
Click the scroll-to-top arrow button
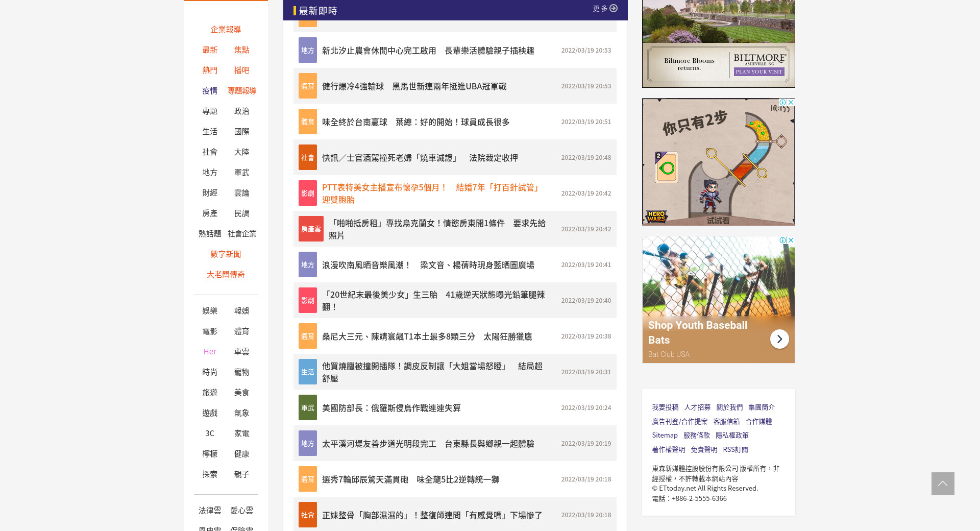click(x=942, y=484)
